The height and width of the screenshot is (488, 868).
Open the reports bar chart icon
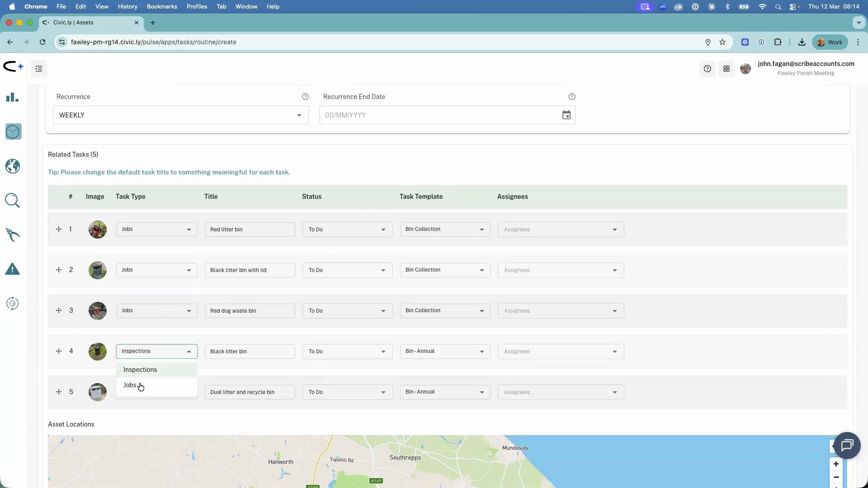12,97
